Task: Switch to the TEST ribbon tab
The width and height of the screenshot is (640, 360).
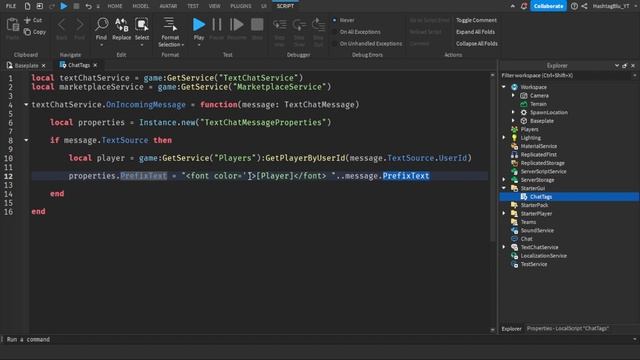Action: [x=193, y=6]
